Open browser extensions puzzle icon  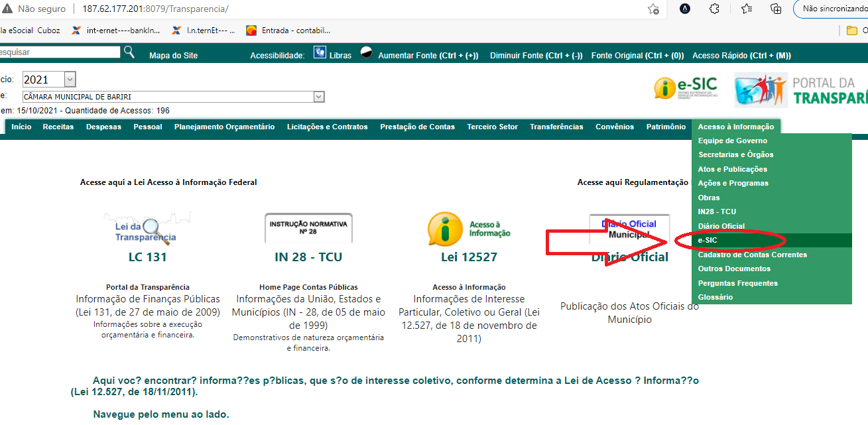click(x=714, y=9)
